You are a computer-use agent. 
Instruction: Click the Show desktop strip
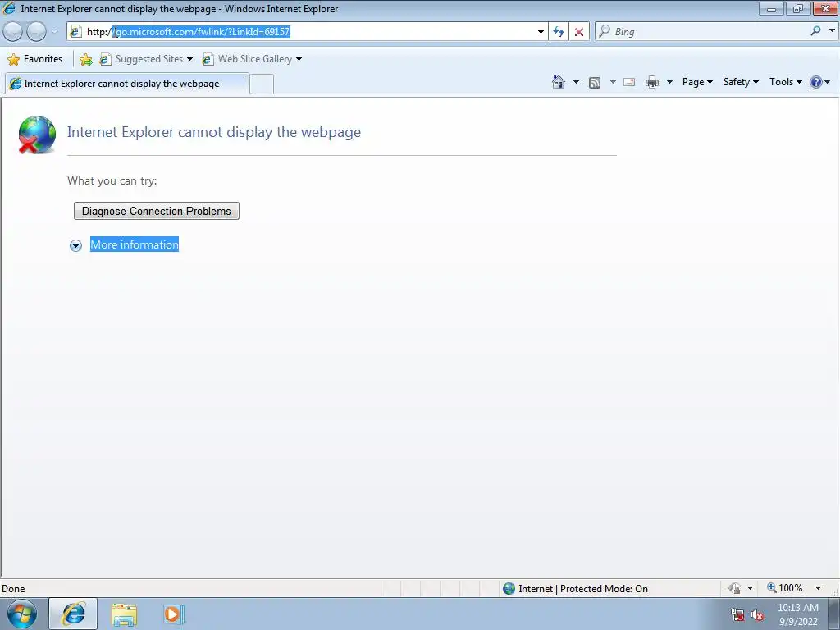coord(834,614)
